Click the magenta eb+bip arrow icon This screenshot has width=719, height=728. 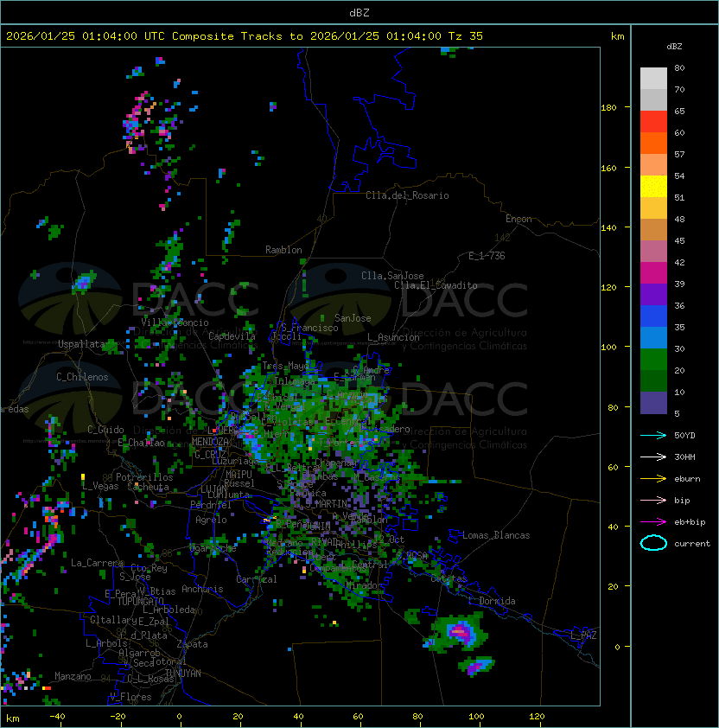tap(653, 522)
